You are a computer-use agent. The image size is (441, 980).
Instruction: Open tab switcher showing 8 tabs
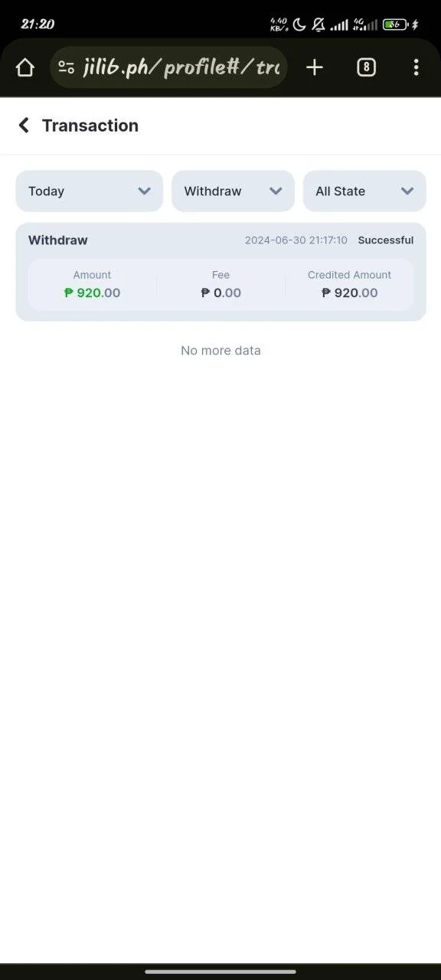pyautogui.click(x=366, y=67)
